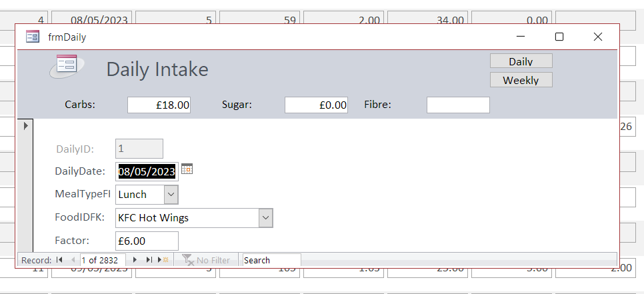This screenshot has width=644, height=294.
Task: Expand the MealType dropdown arrow
Action: 171,195
